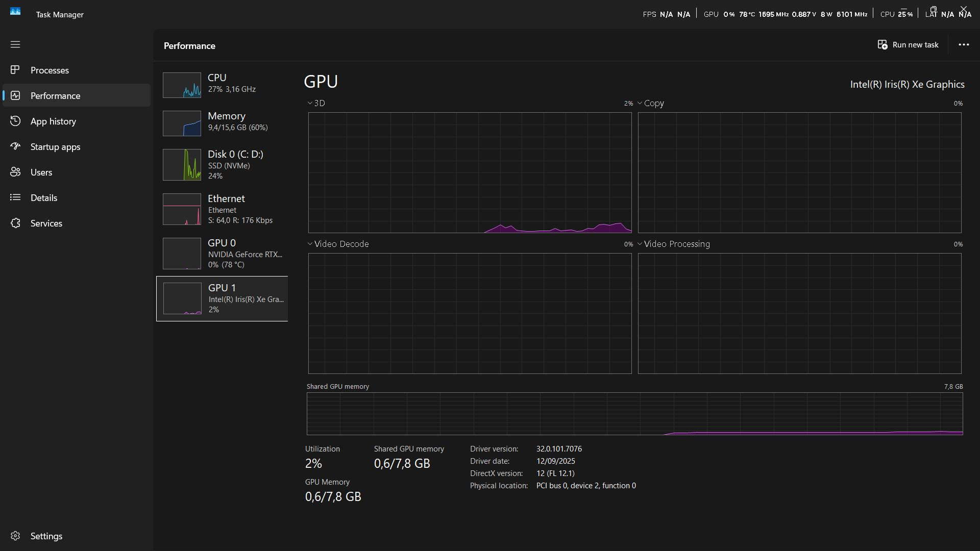This screenshot has width=980, height=551.
Task: Click the App history clock icon
Action: coord(15,121)
